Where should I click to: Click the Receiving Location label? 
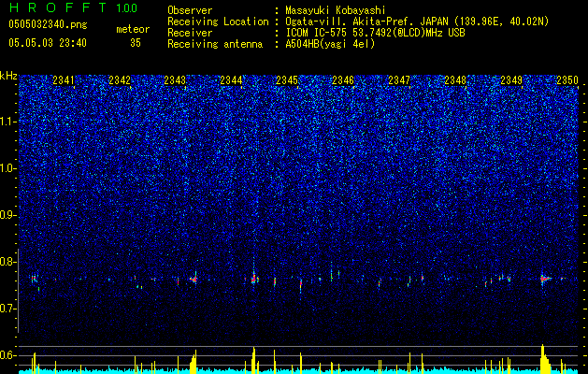[218, 22]
